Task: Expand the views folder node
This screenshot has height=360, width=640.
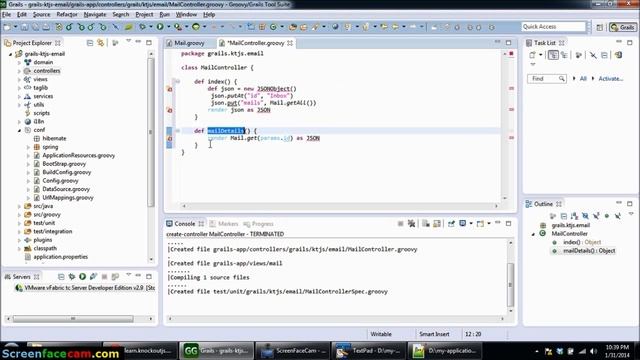Action: 19,80
